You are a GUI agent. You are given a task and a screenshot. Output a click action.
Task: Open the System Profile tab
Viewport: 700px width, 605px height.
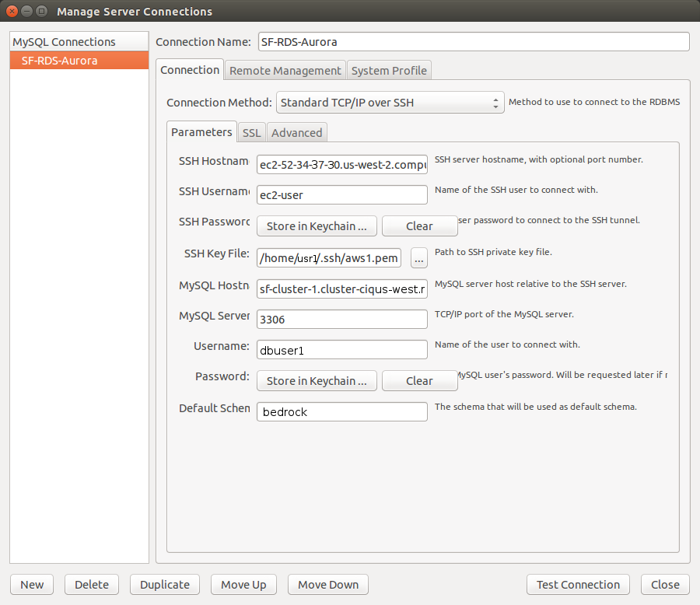click(x=389, y=71)
